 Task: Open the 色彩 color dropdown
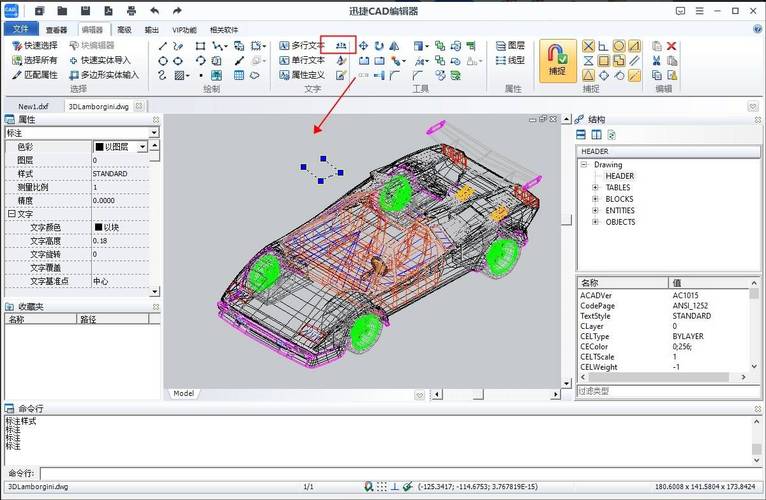(143, 146)
